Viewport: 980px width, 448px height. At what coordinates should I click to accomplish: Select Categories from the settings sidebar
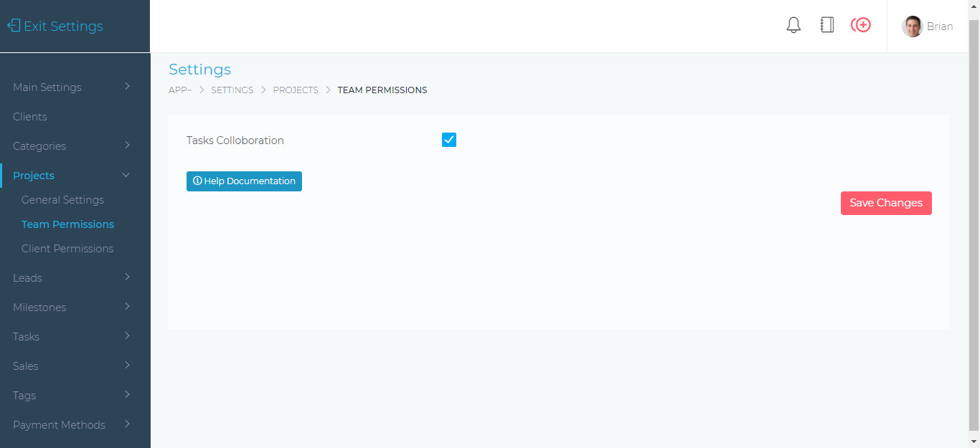(41, 146)
